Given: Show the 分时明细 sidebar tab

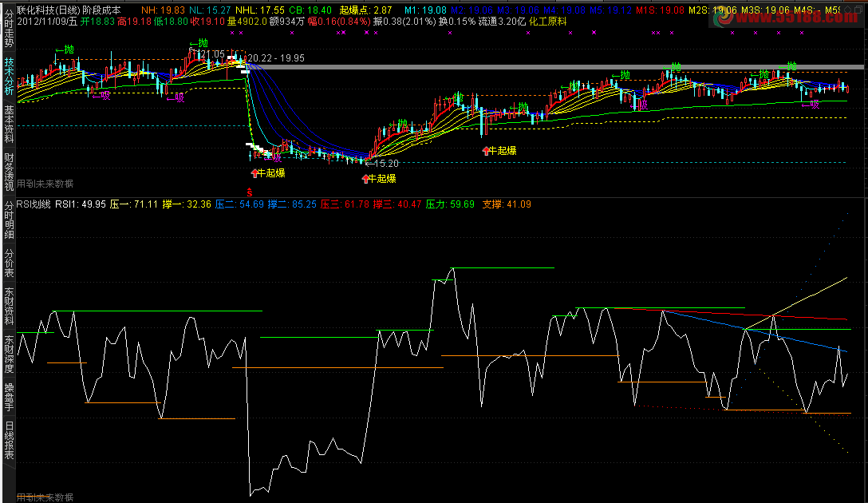Looking at the screenshot, I should (x=9, y=220).
